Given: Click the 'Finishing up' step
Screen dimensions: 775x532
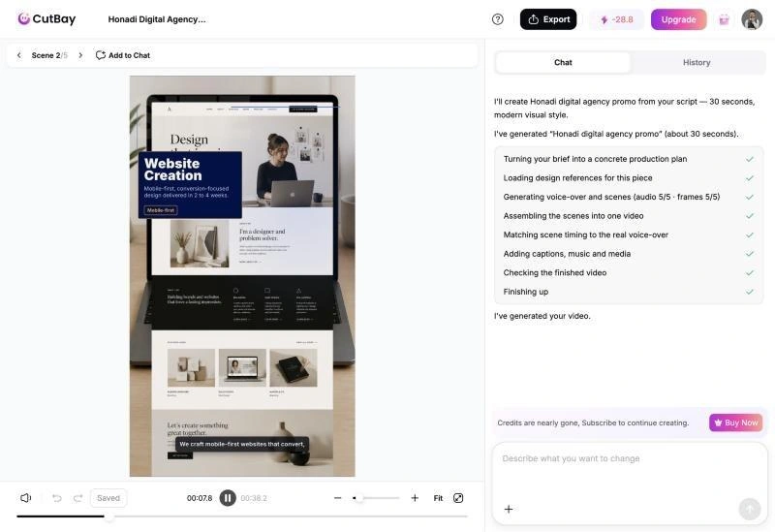Looking at the screenshot, I should tap(525, 292).
